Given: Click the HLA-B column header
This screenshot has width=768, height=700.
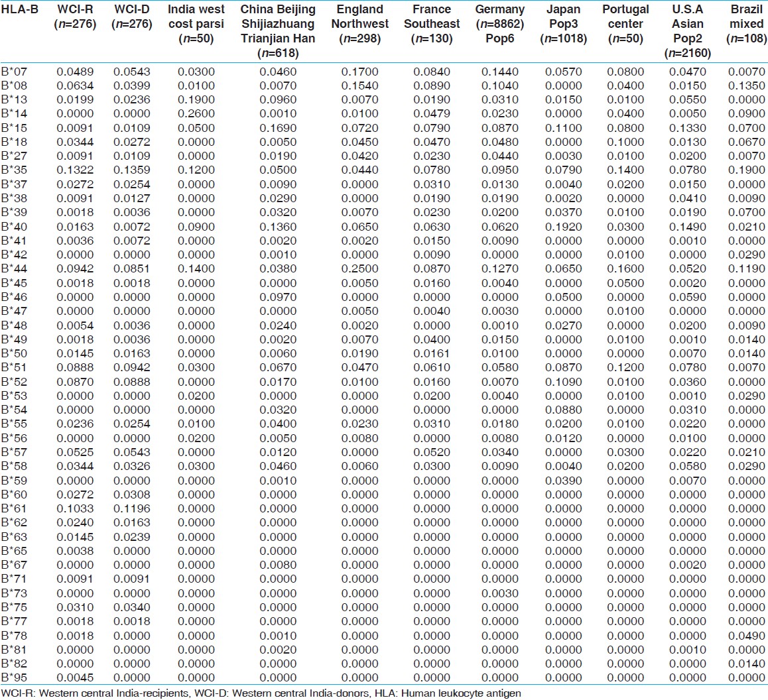Looking at the screenshot, I should (x=19, y=10).
